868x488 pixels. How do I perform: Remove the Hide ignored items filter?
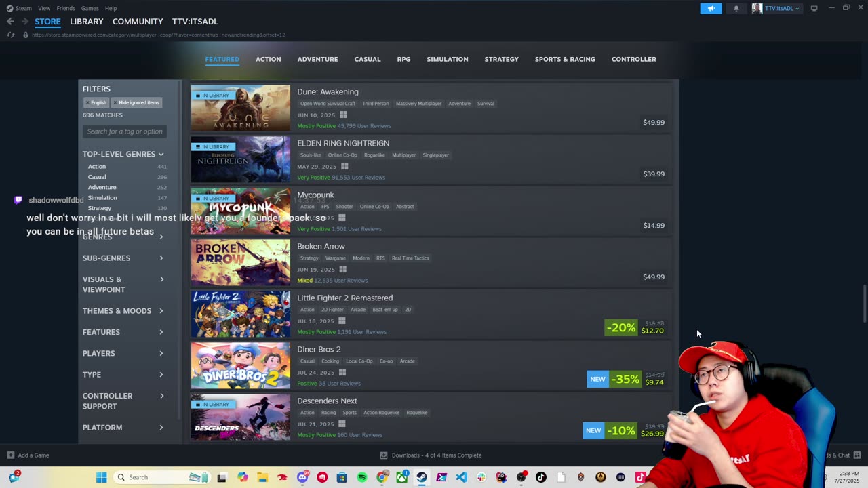pyautogui.click(x=136, y=103)
